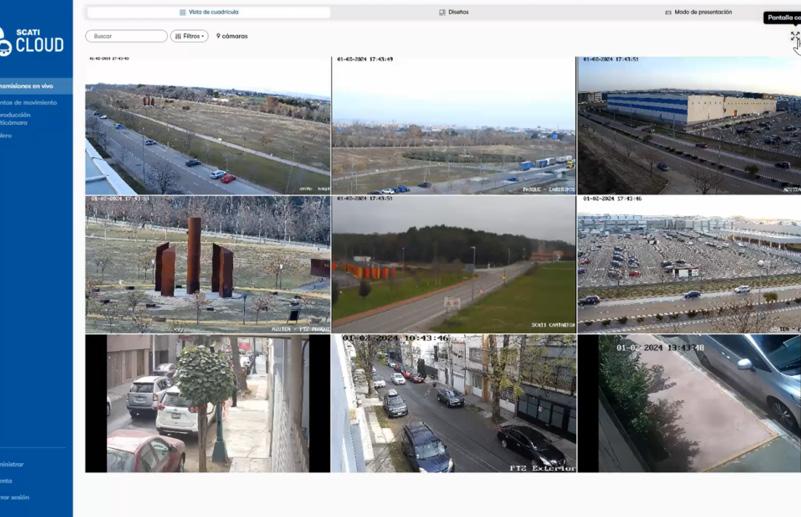Open the Cuenta sidebar link

(6, 481)
